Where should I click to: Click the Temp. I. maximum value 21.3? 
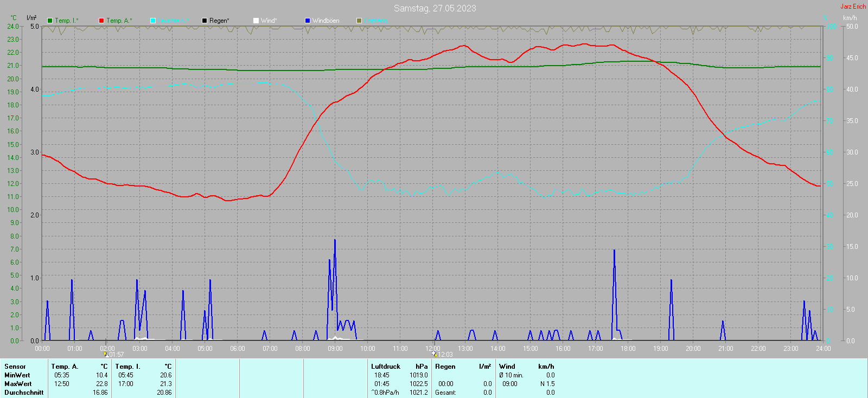tap(166, 384)
